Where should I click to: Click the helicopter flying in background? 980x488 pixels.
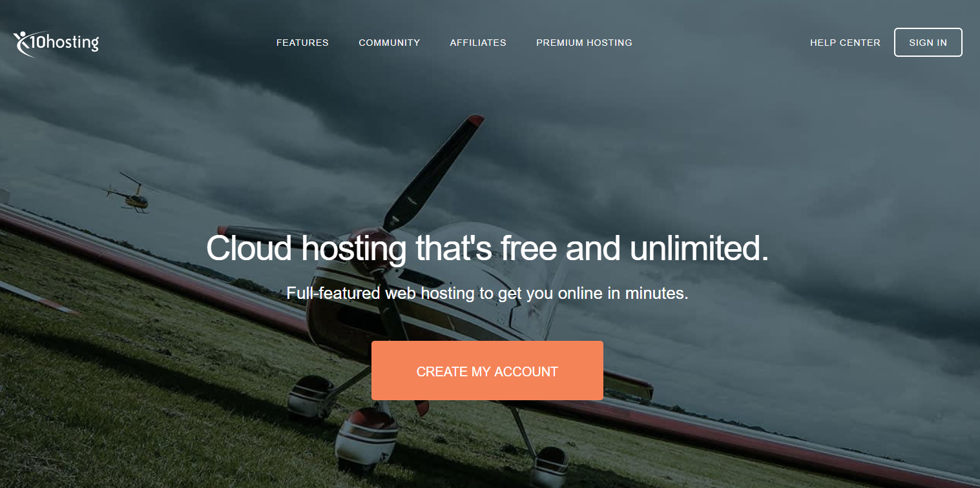point(130,192)
